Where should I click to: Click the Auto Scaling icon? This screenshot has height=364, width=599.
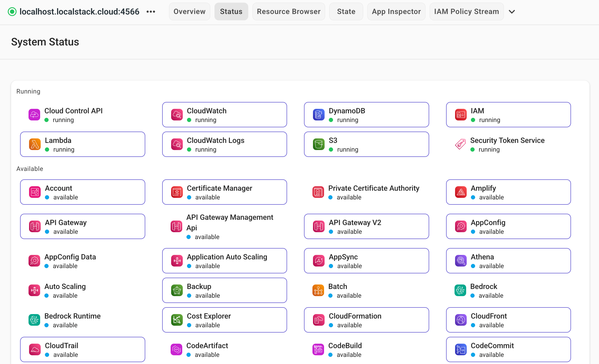34,290
